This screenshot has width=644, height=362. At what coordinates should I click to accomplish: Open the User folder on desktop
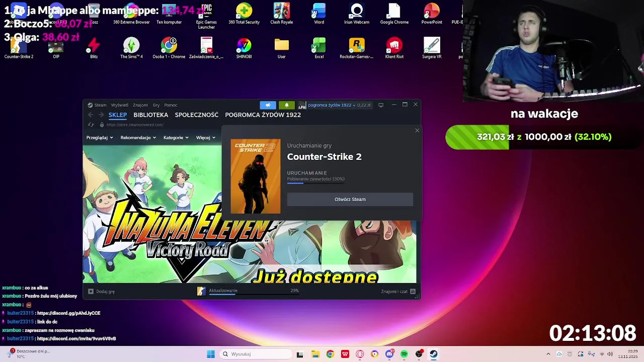(x=282, y=48)
